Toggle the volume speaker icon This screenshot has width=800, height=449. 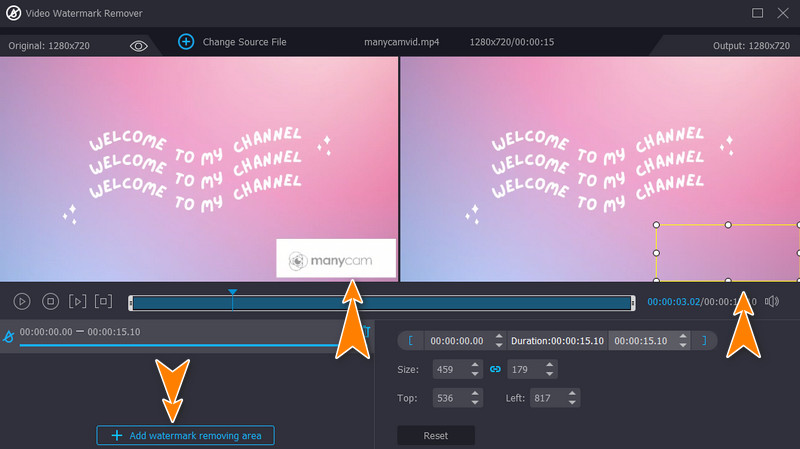(771, 301)
